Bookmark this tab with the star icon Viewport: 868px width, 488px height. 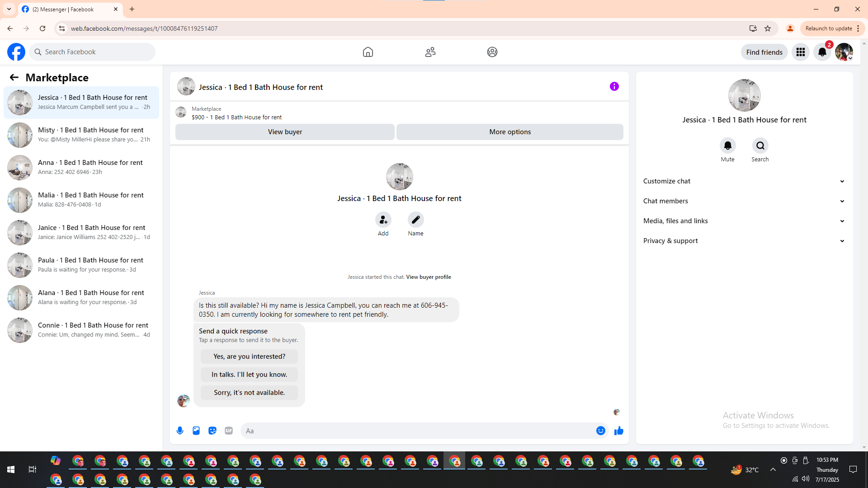(x=768, y=28)
